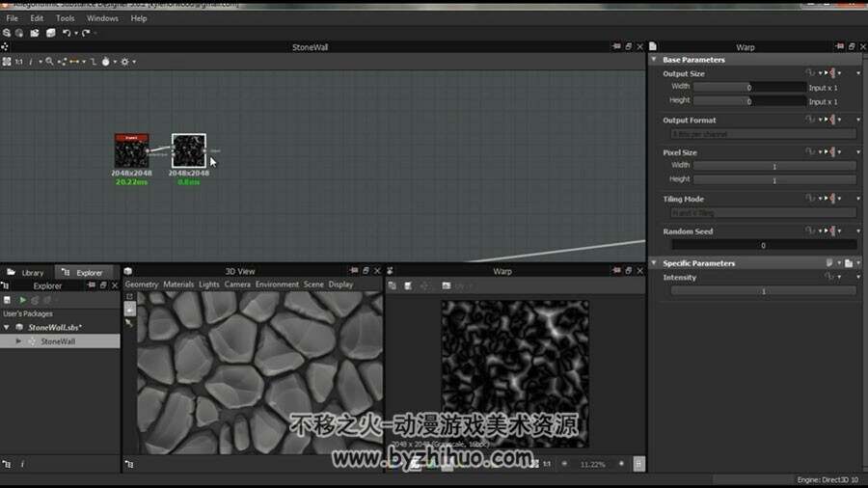868x488 pixels.
Task: Collapse the StoneWall.sbs package tree
Action: 7,328
